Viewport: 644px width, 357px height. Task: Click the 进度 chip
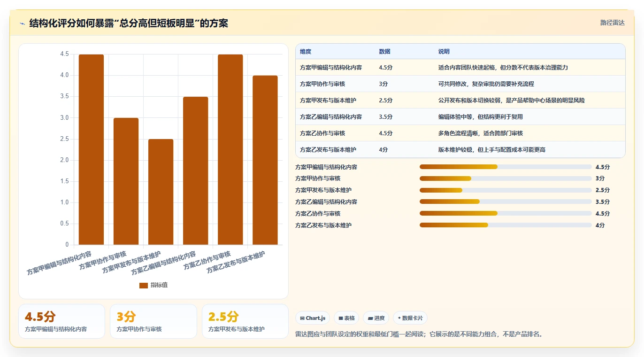(376, 318)
